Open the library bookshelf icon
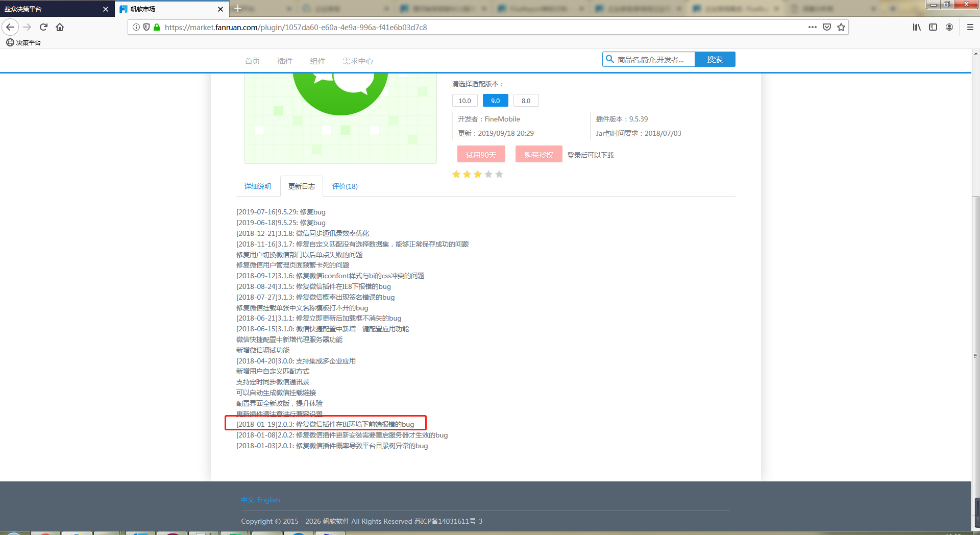980x535 pixels. pyautogui.click(x=917, y=27)
